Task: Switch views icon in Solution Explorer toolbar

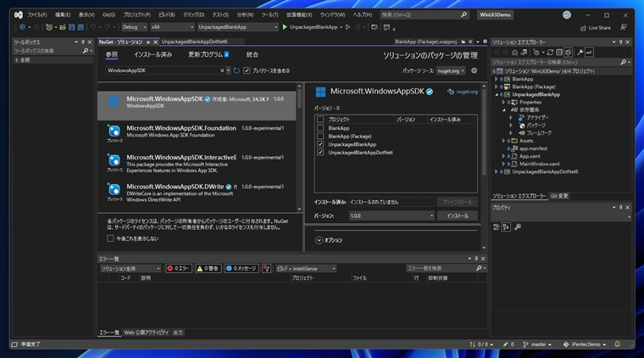Action: (x=524, y=53)
